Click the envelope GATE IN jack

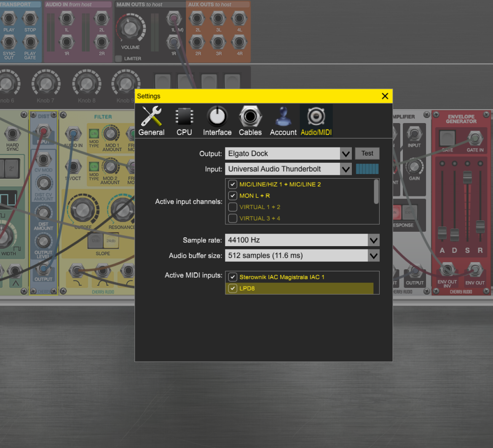(475, 138)
